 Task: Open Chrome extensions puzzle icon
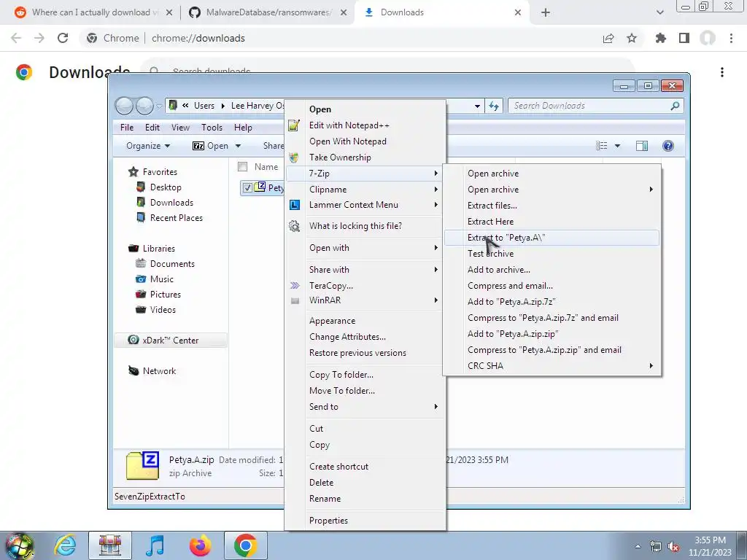(661, 38)
